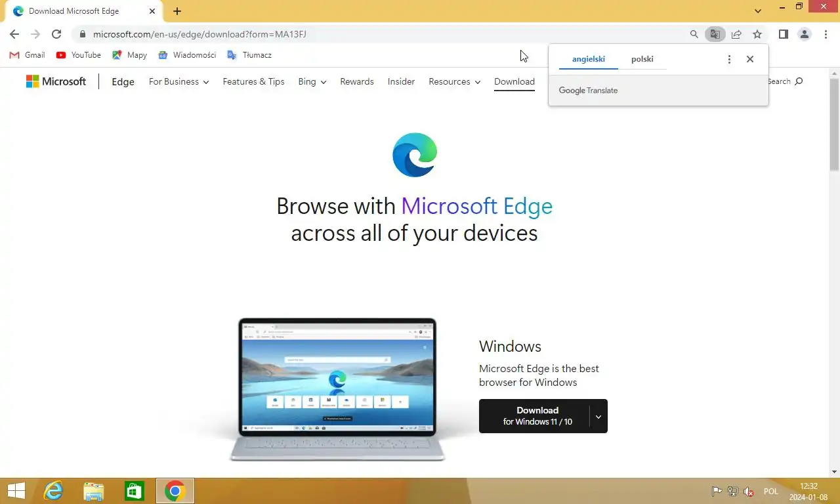Open Features & Tips page

[253, 82]
